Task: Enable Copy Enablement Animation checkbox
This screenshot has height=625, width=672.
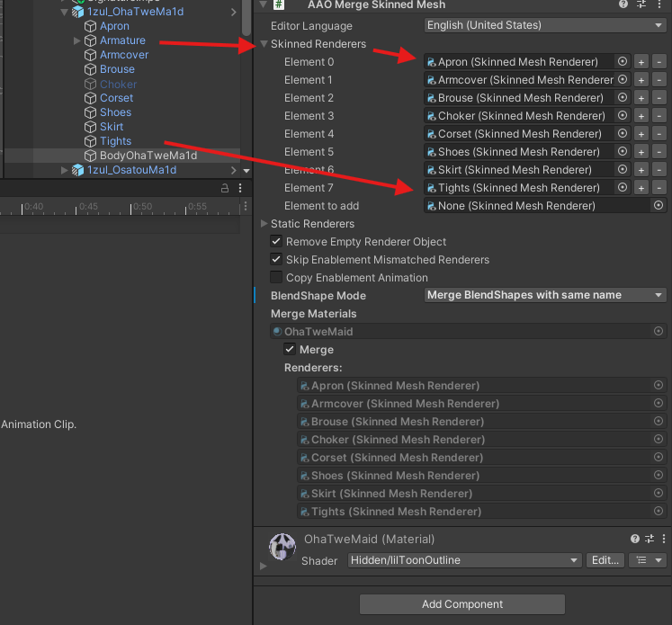Action: (277, 278)
